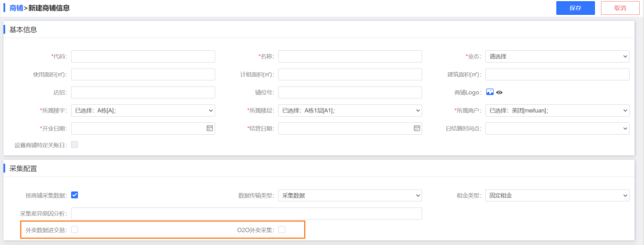Click the shop Logo image upload icon
Image resolution: width=644 pixels, height=245 pixels.
[x=490, y=92]
